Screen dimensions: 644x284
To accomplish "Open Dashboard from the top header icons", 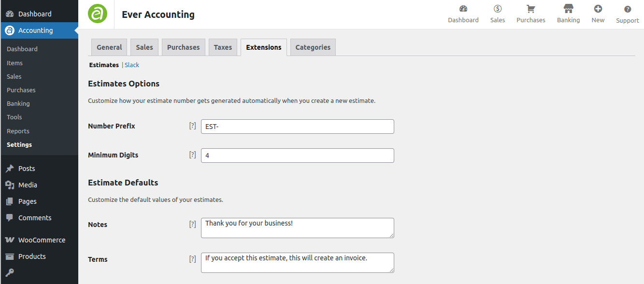I will coord(463,14).
